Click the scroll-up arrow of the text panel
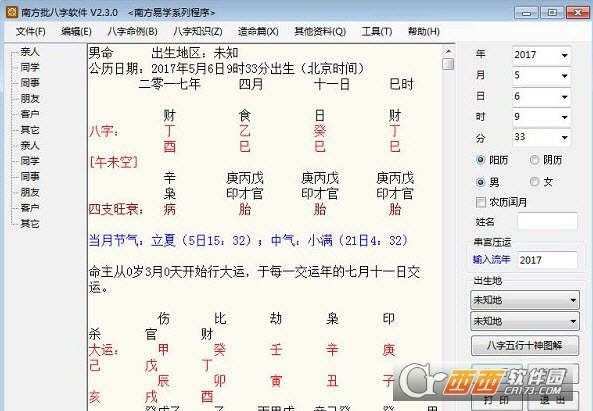 pyautogui.click(x=448, y=51)
